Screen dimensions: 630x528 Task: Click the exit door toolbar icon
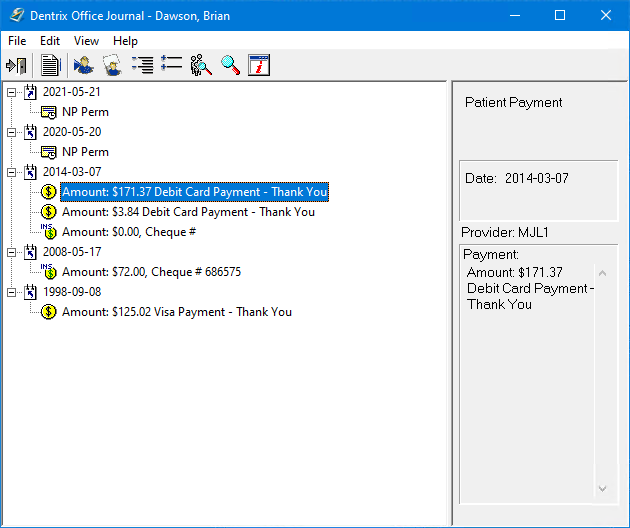pyautogui.click(x=16, y=66)
